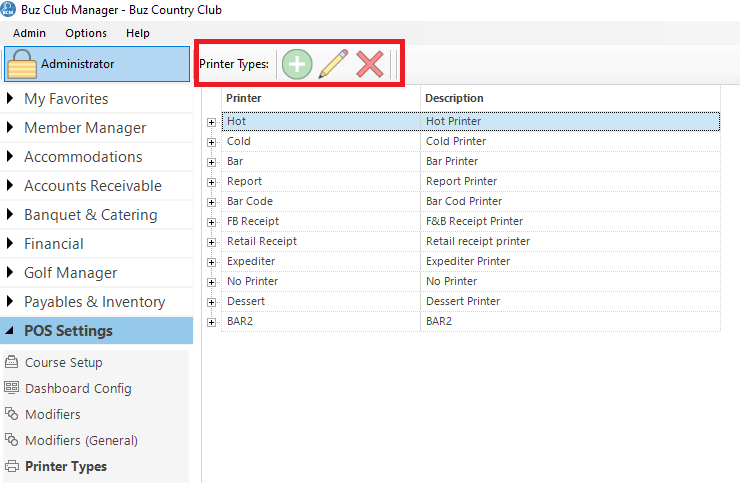The image size is (740, 483).
Task: Click the green add printer type icon
Action: (296, 65)
